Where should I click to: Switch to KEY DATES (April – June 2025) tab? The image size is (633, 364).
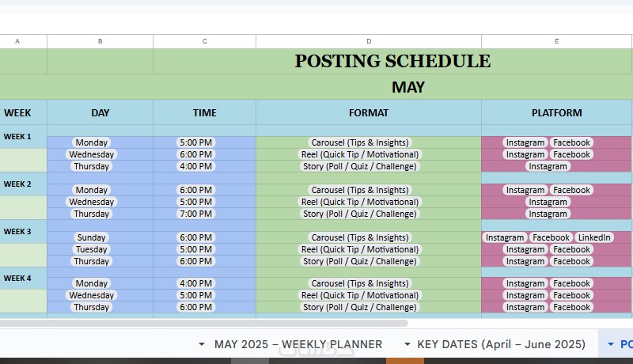pos(501,344)
